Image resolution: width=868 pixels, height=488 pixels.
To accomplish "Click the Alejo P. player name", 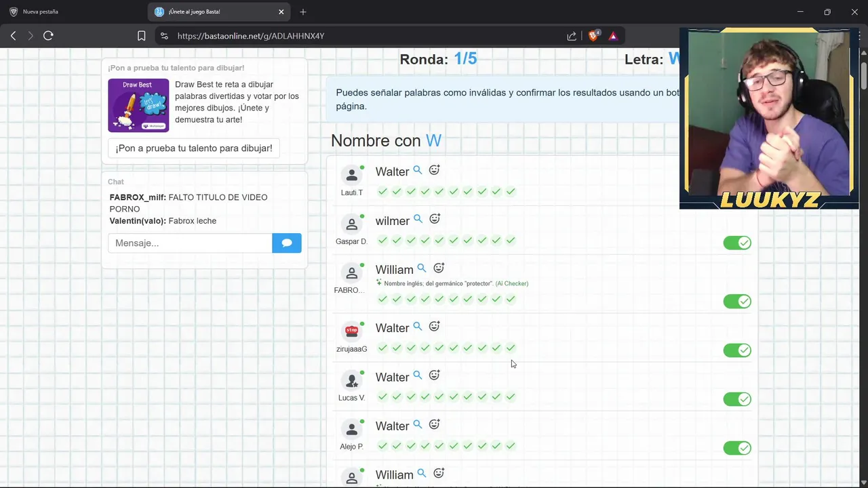I will [351, 447].
